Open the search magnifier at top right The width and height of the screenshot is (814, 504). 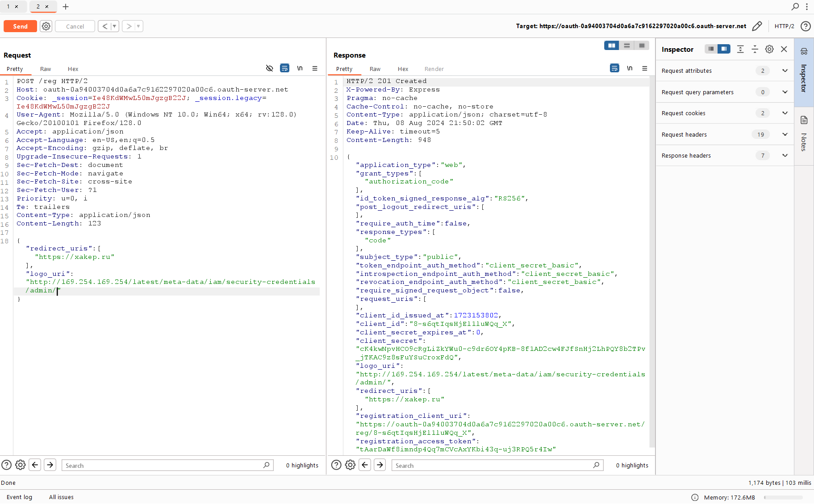(x=795, y=7)
